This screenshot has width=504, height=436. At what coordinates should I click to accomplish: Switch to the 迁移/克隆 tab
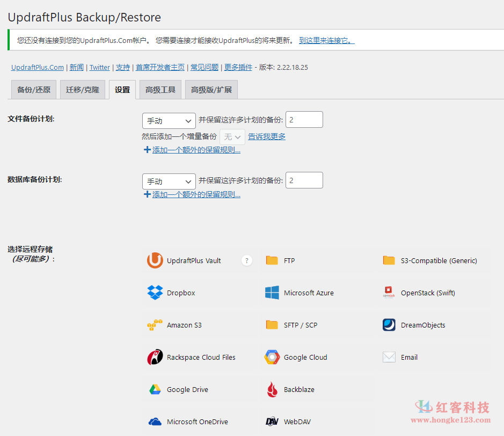coord(83,90)
